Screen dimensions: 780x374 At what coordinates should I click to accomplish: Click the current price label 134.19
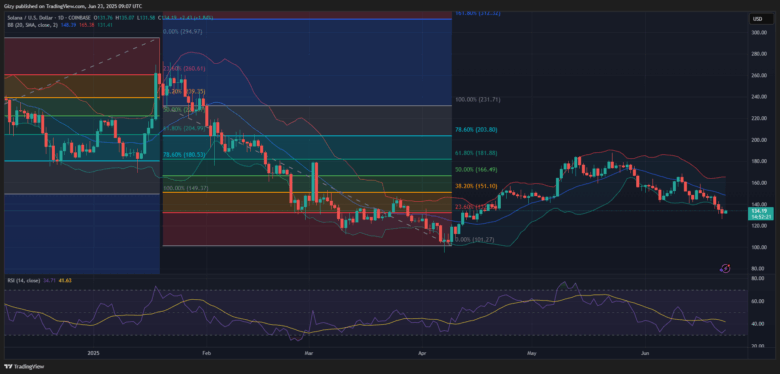(760, 211)
